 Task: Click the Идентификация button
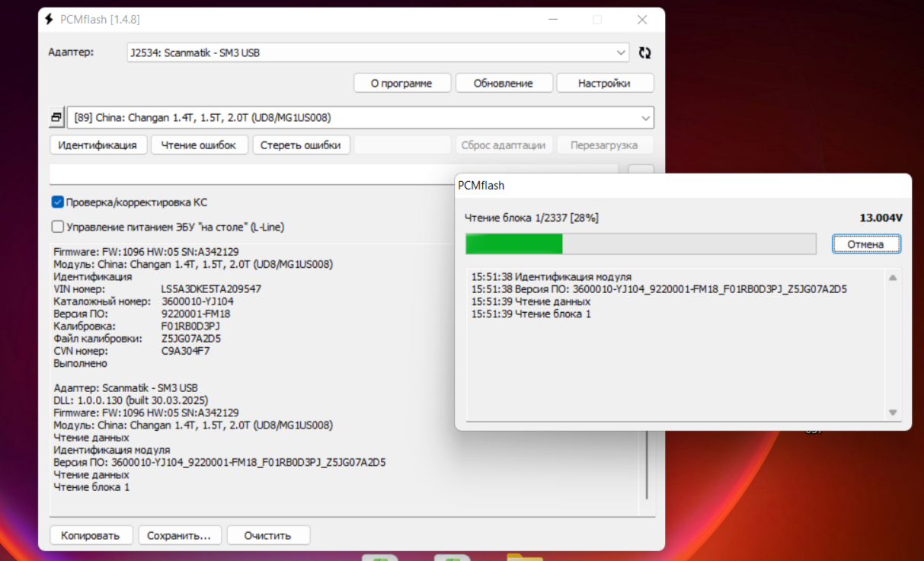[x=98, y=145]
